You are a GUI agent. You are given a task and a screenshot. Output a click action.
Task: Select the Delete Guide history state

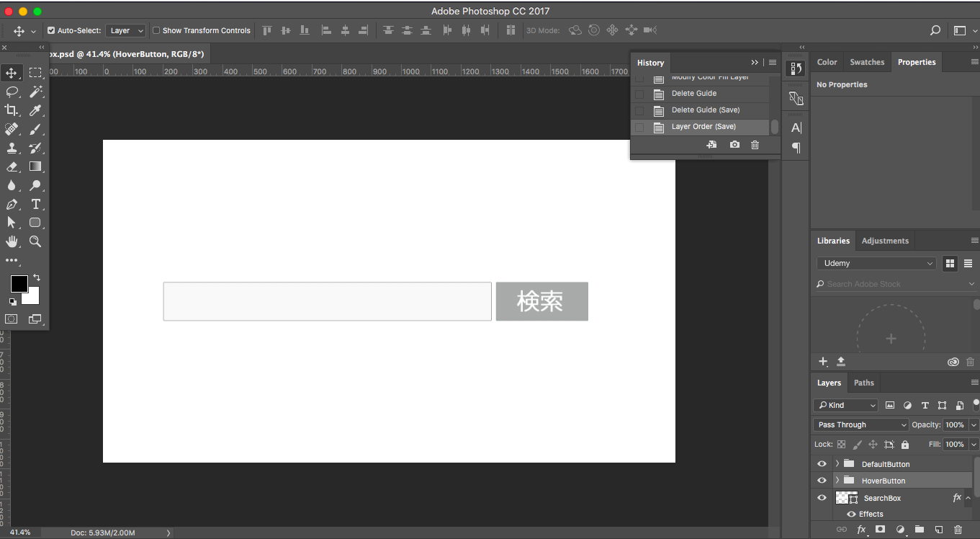[693, 93]
